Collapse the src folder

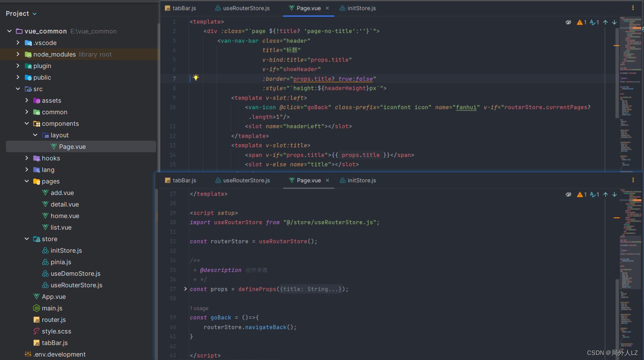point(18,89)
